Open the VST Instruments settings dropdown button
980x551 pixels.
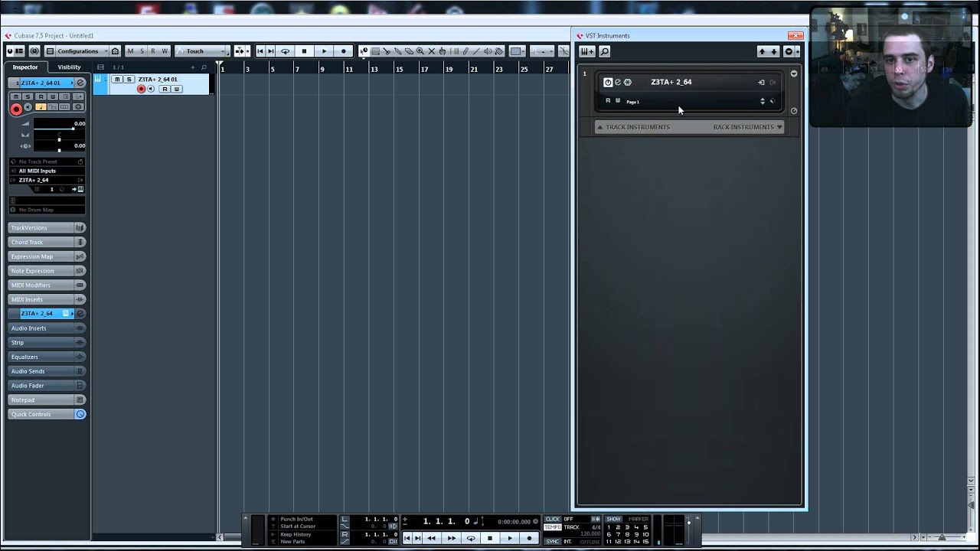click(x=789, y=51)
